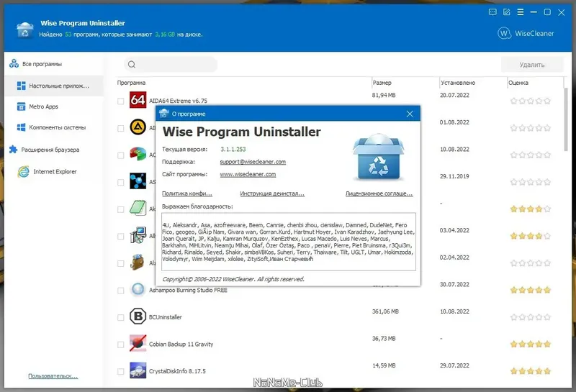This screenshot has width=576, height=392.
Task: Click the AIDA64 Extreme program icon
Action: tap(138, 100)
